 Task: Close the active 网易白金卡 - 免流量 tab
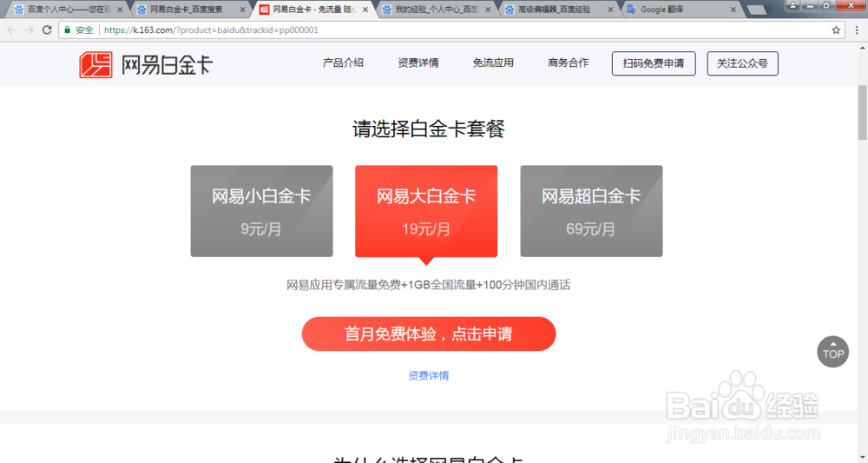point(365,10)
